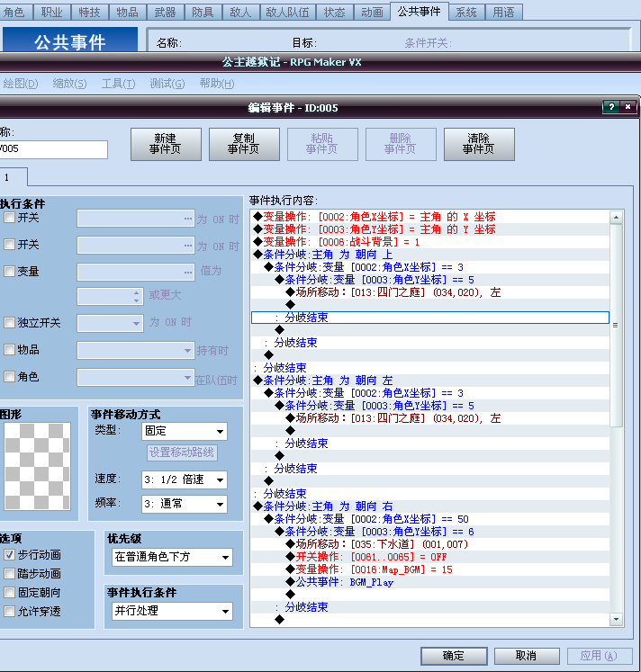Click the 设置移动路线 button

(x=182, y=452)
